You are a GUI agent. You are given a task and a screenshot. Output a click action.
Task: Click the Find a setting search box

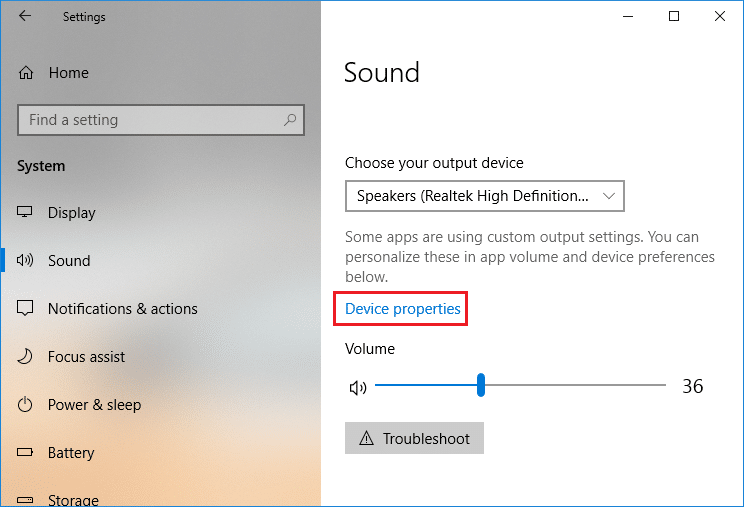(x=150, y=120)
